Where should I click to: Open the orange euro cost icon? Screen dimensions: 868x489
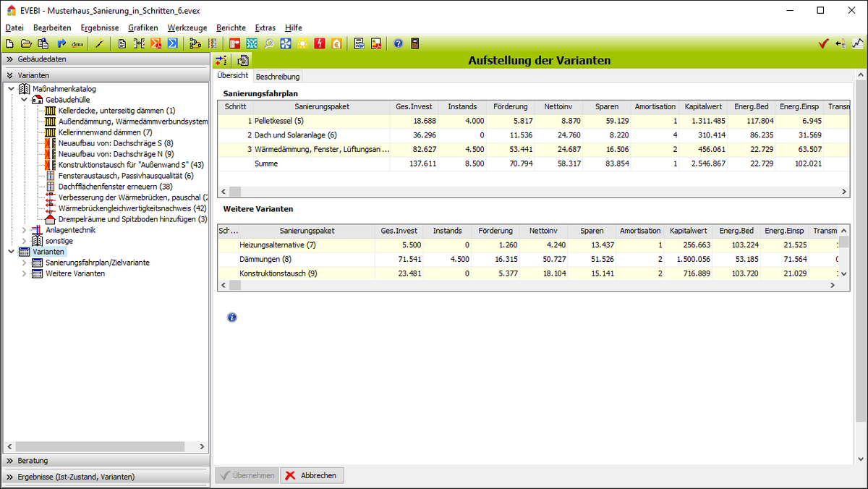tap(336, 43)
